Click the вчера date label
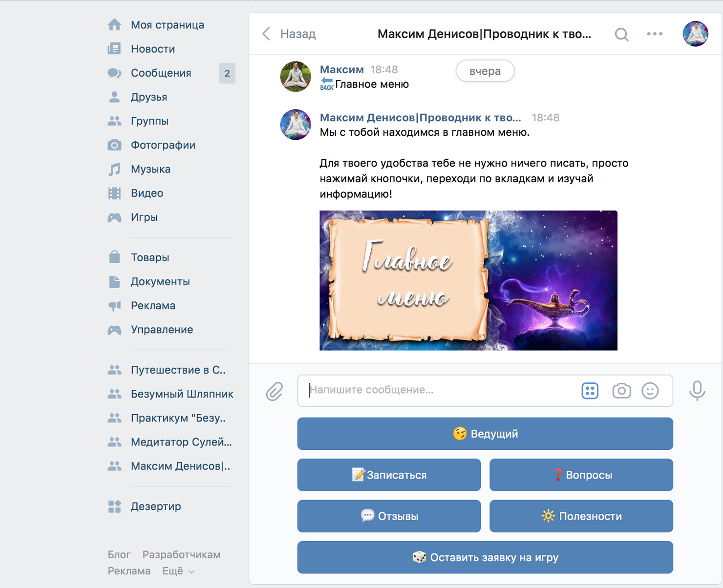723x588 pixels. point(485,71)
